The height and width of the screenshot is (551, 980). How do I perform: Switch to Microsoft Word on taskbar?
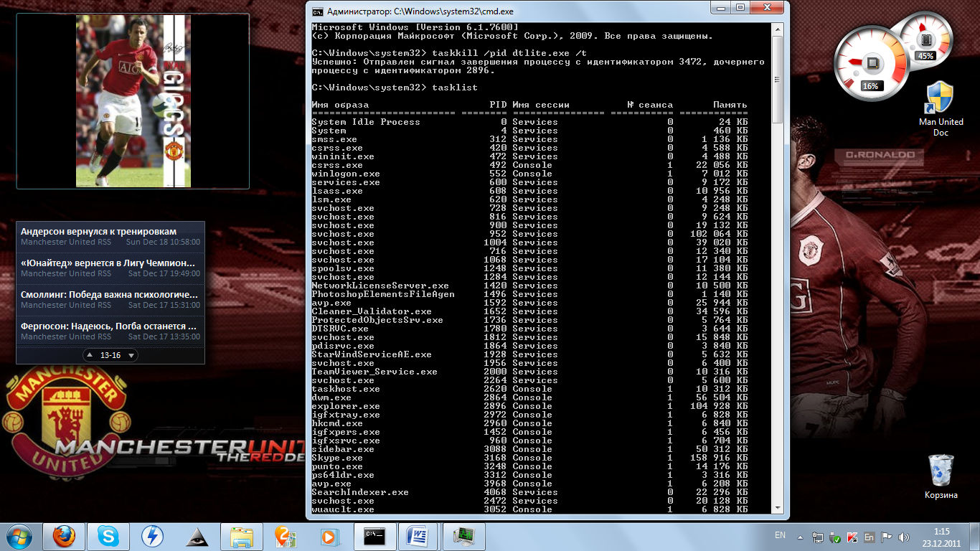(419, 536)
